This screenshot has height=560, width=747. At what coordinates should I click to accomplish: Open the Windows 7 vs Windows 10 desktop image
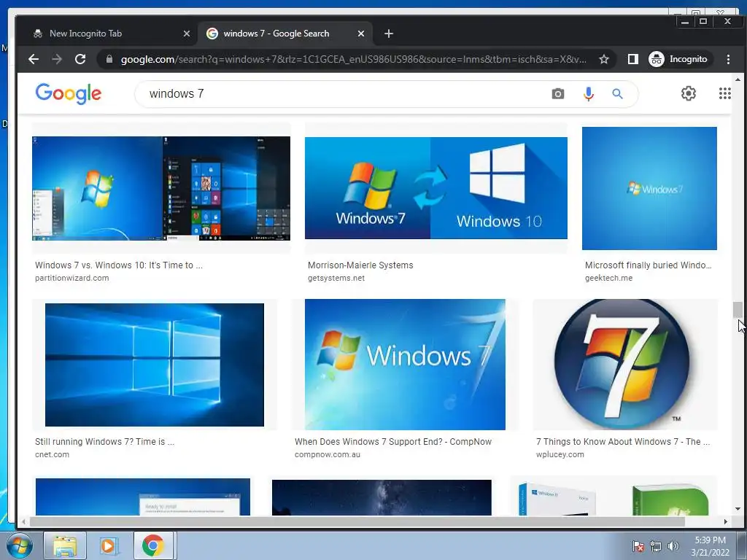point(161,188)
